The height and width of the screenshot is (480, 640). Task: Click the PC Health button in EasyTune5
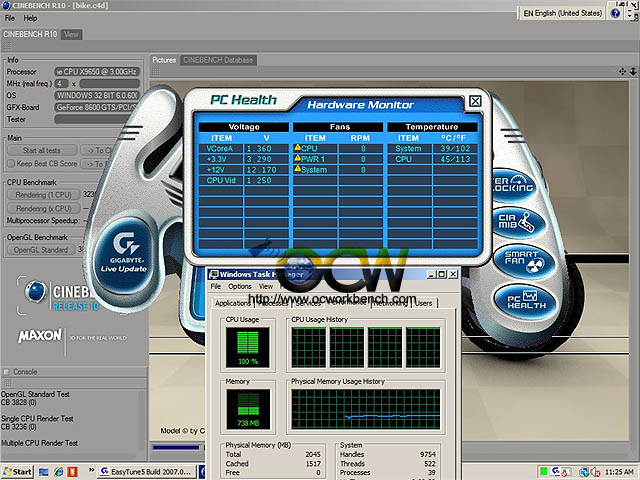[x=525, y=300]
